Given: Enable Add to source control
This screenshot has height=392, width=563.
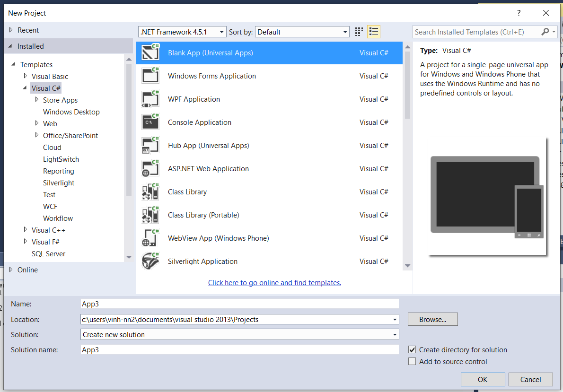Looking at the screenshot, I should coord(412,361).
